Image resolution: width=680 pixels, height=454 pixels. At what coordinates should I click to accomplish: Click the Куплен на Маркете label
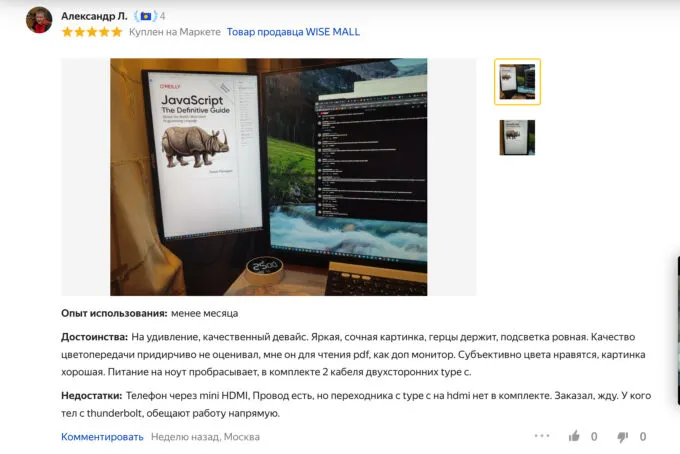[174, 32]
